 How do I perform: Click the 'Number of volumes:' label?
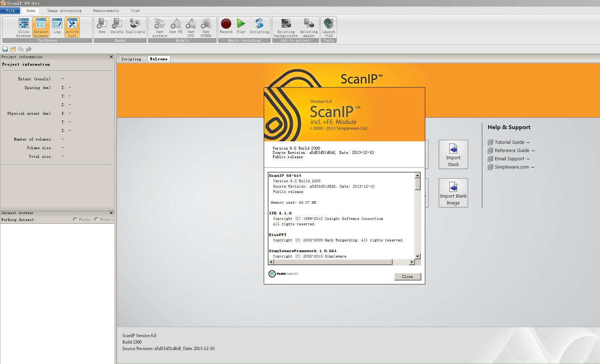[x=33, y=139]
